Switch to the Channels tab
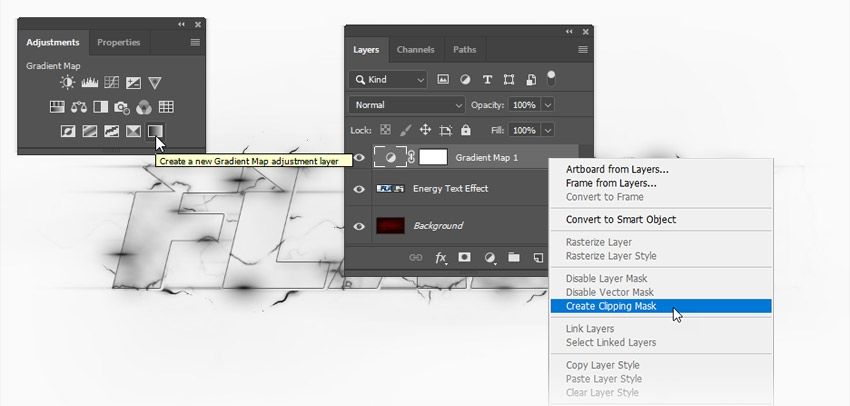Screen dimensions: 850x406 point(415,49)
